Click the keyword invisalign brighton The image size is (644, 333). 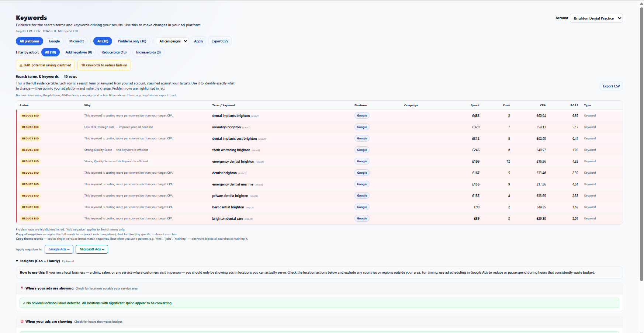pos(226,127)
